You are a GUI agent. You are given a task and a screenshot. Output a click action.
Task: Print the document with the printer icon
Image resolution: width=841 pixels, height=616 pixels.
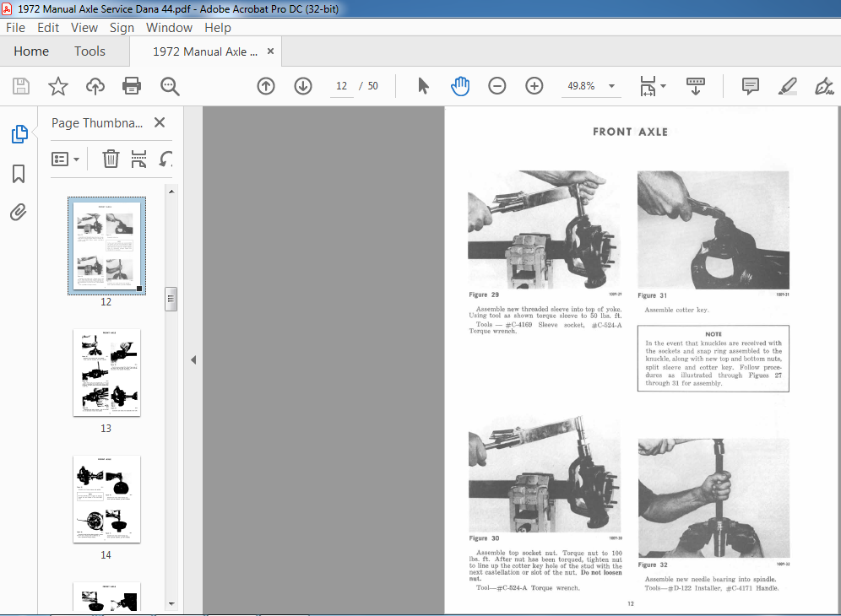coord(132,86)
